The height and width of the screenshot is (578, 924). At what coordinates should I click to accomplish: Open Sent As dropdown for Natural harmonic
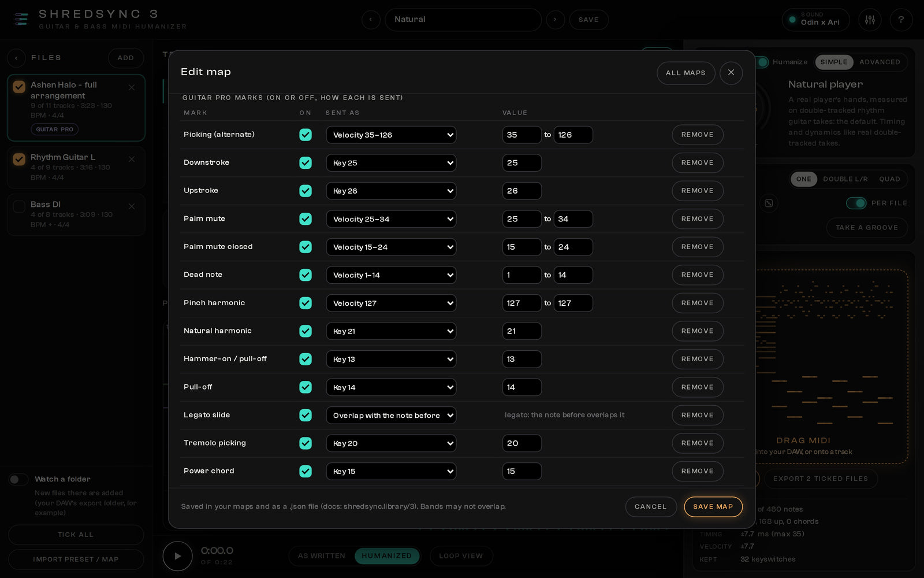click(391, 331)
